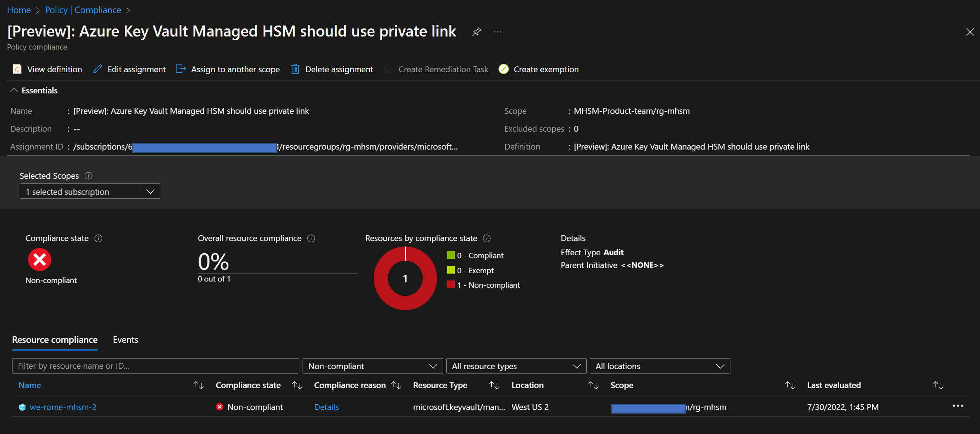Viewport: 980px width, 434px height.
Task: Open the ellipsis menu beside page title
Action: (497, 32)
